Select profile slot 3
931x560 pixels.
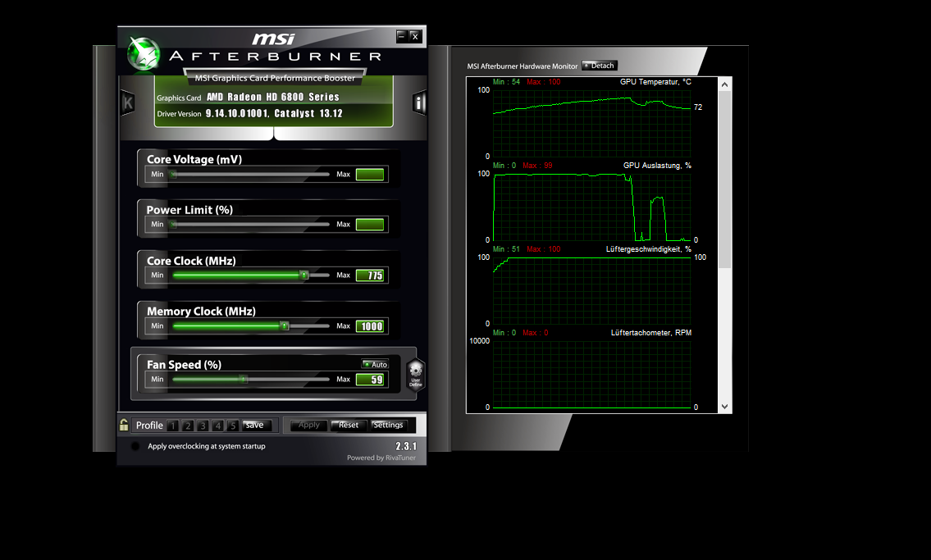[203, 426]
